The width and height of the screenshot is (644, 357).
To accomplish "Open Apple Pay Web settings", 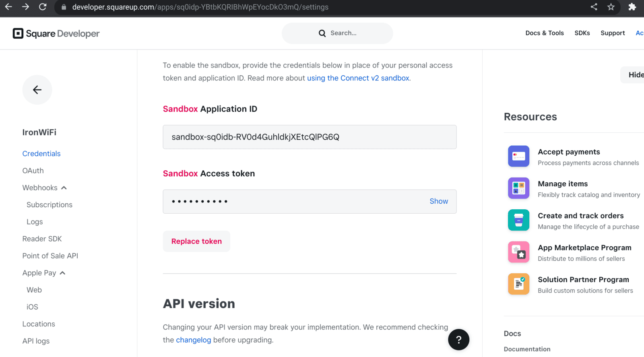I will coord(34,290).
